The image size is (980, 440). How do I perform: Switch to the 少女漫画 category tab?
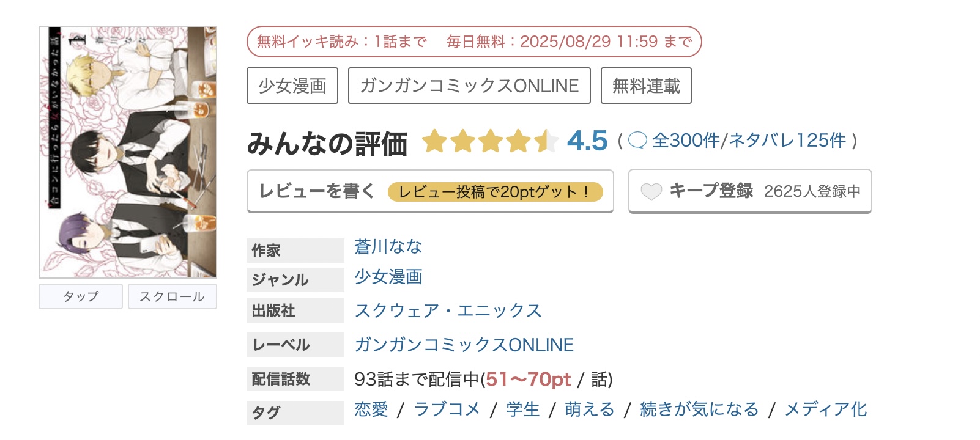[x=292, y=86]
